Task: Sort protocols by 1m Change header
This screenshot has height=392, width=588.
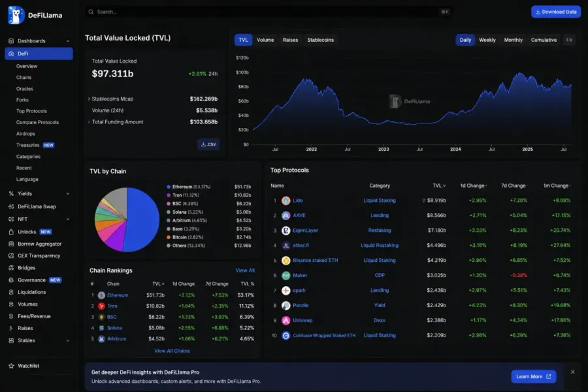Action: (557, 186)
